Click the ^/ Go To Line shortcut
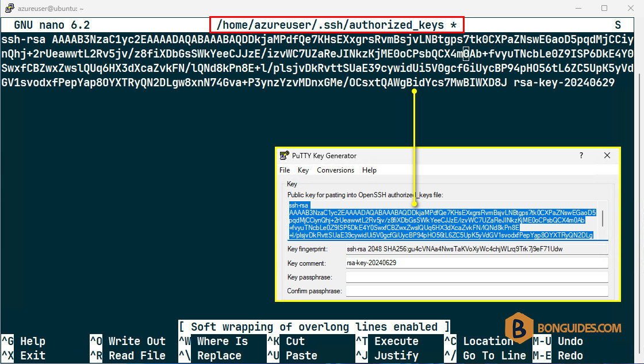Screen dimensions: 644x364 485,355
